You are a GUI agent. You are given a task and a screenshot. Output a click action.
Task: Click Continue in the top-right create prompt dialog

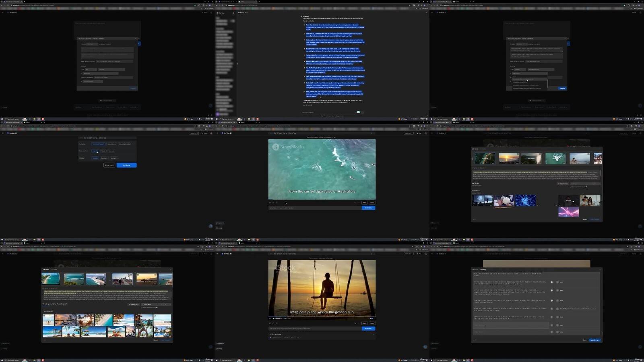tap(562, 88)
